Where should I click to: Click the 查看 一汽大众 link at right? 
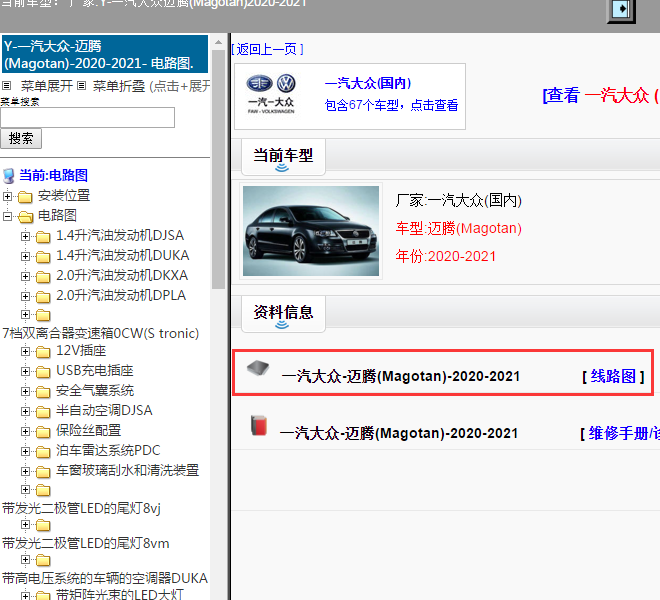pyautogui.click(x=601, y=95)
